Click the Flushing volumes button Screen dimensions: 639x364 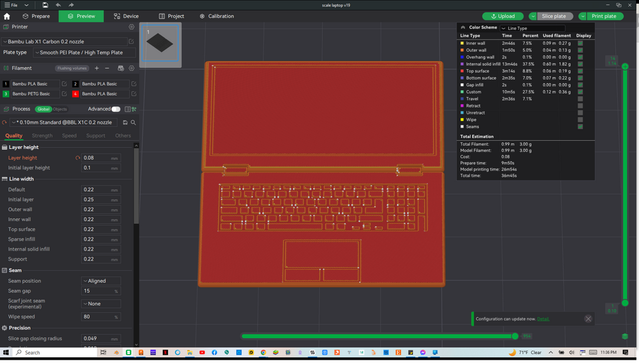pyautogui.click(x=72, y=69)
